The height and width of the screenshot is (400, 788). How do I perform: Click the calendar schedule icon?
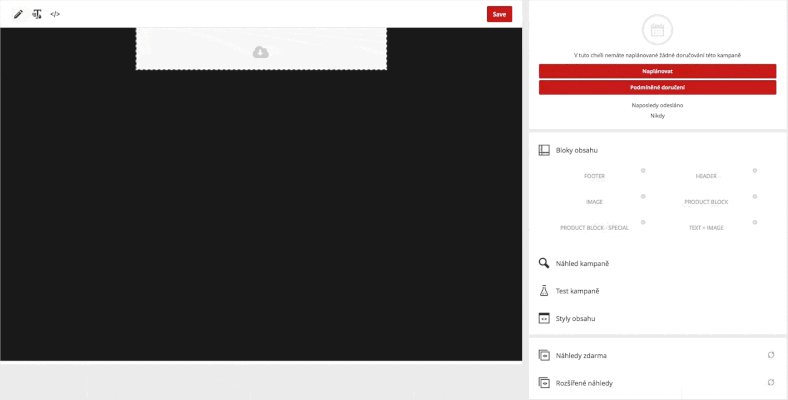(657, 30)
